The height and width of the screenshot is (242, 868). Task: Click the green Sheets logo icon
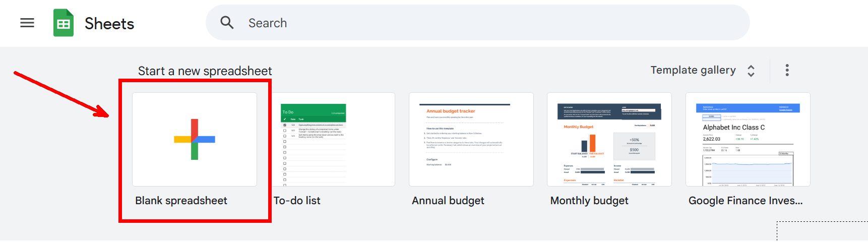64,23
